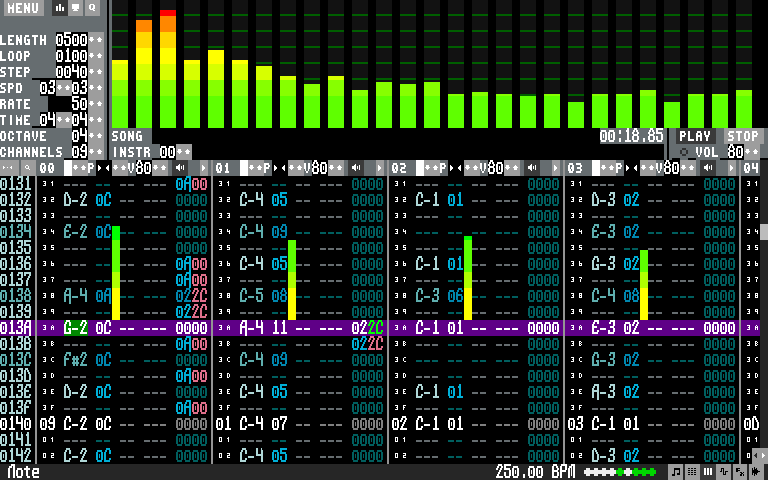Open instrument editor waveform icon
Image resolution: width=768 pixels, height=480 pixels.
click(724, 472)
